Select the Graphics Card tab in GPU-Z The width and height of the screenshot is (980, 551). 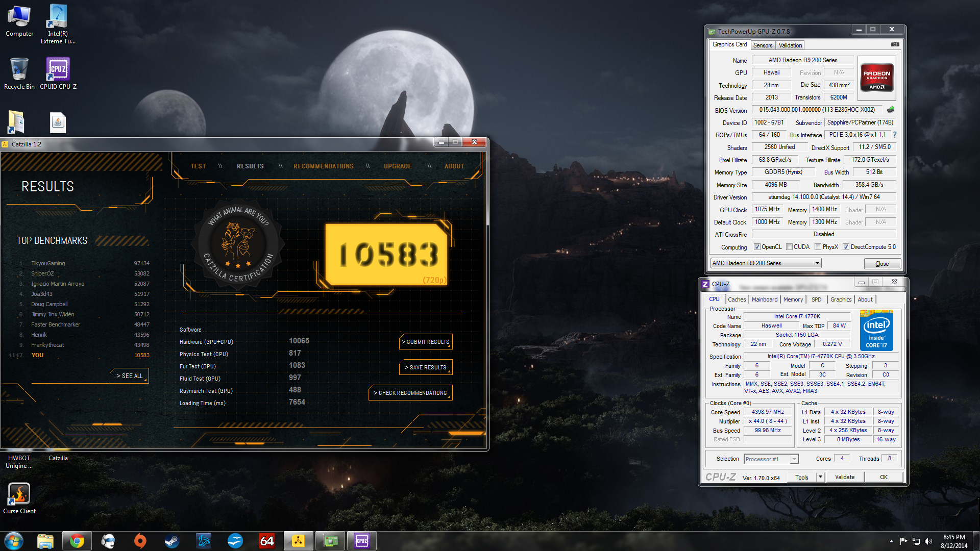pyautogui.click(x=729, y=44)
